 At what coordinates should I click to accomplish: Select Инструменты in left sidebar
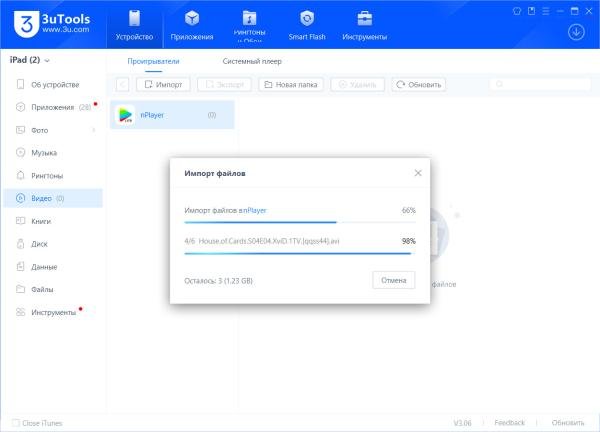[53, 312]
